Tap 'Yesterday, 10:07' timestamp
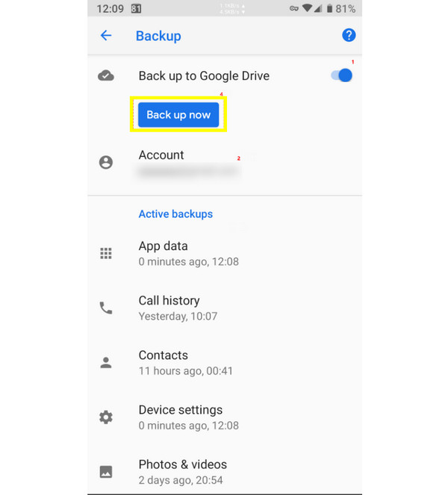Image resolution: width=448 pixels, height=495 pixels. 178,317
